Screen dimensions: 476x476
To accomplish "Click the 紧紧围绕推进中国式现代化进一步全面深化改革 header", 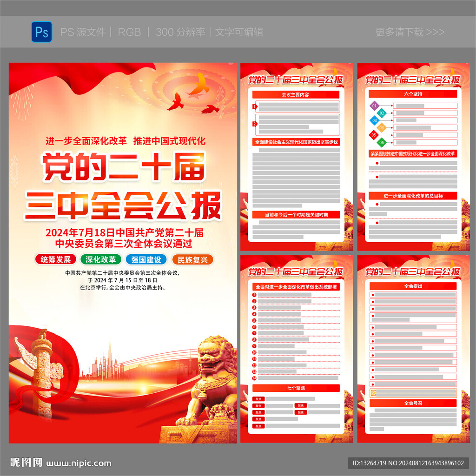I will coord(413,153).
